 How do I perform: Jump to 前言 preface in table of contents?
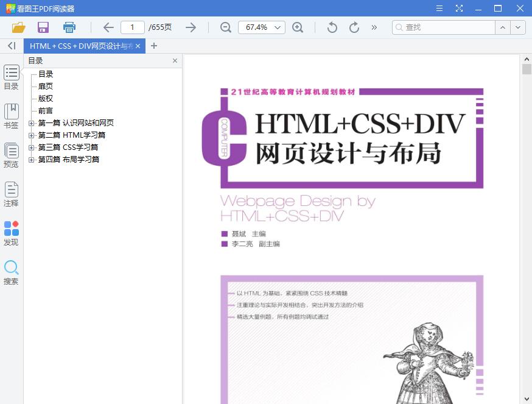pyautogui.click(x=46, y=110)
